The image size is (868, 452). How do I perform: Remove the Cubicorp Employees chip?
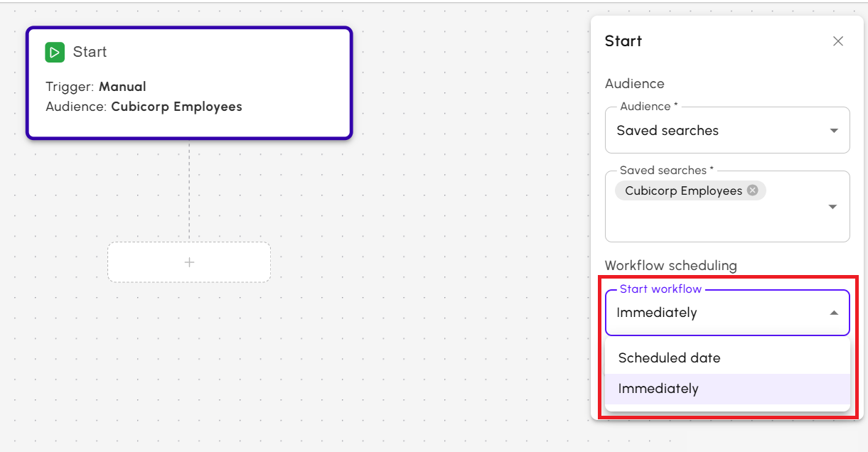click(752, 190)
